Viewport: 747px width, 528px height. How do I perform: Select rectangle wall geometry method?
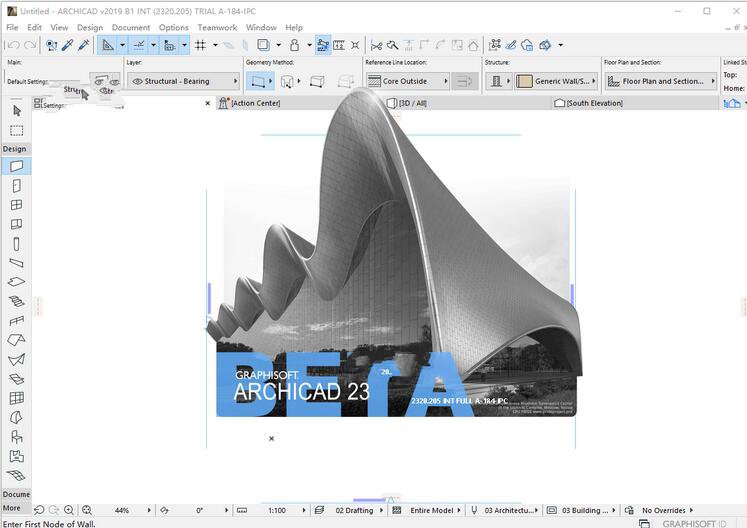click(x=317, y=81)
